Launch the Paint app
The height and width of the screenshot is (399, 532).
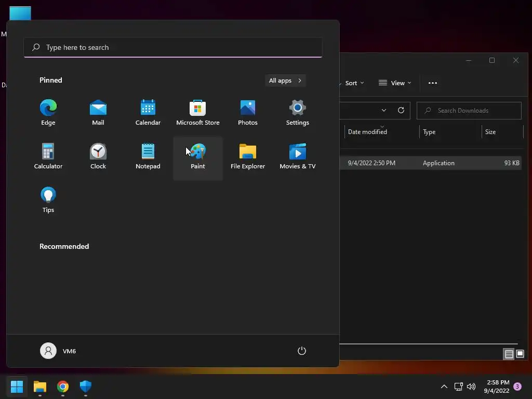point(198,158)
